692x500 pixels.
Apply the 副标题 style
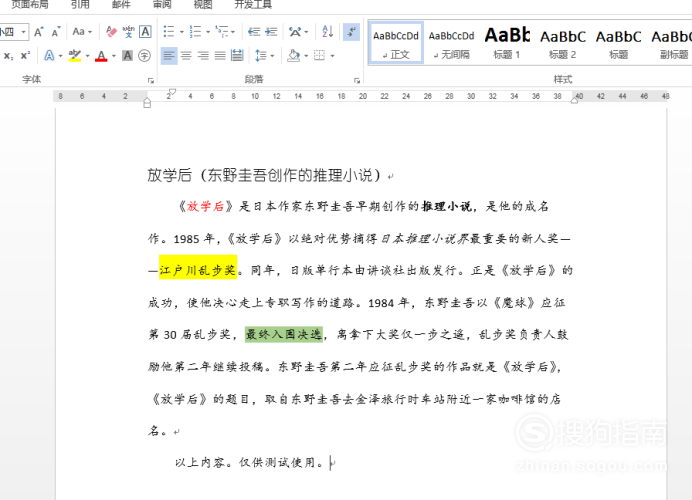point(672,43)
